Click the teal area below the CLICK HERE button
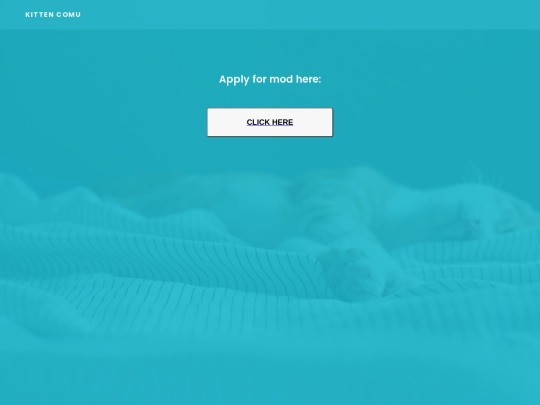The height and width of the screenshot is (405, 540). pos(270,153)
